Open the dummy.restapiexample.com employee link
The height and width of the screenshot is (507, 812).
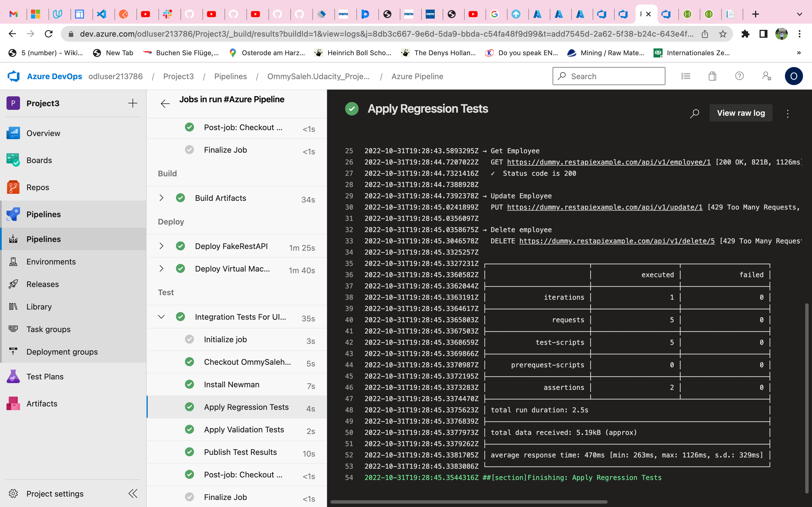point(608,162)
